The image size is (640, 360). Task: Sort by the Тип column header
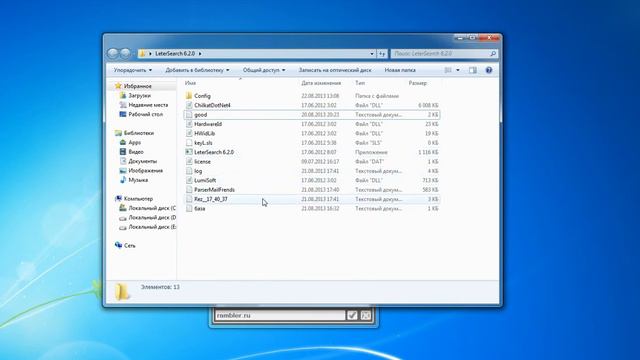tap(360, 83)
